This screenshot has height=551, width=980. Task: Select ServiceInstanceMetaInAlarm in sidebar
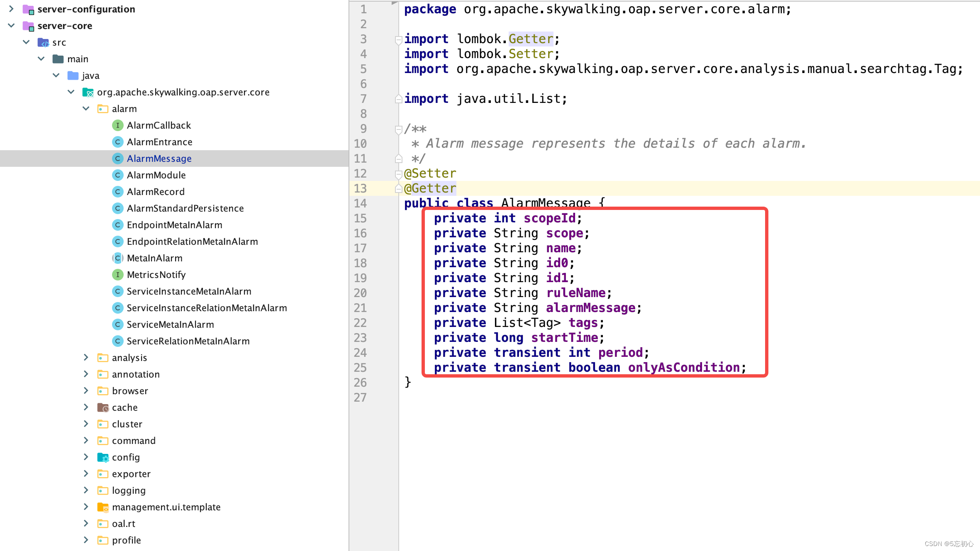(x=189, y=290)
